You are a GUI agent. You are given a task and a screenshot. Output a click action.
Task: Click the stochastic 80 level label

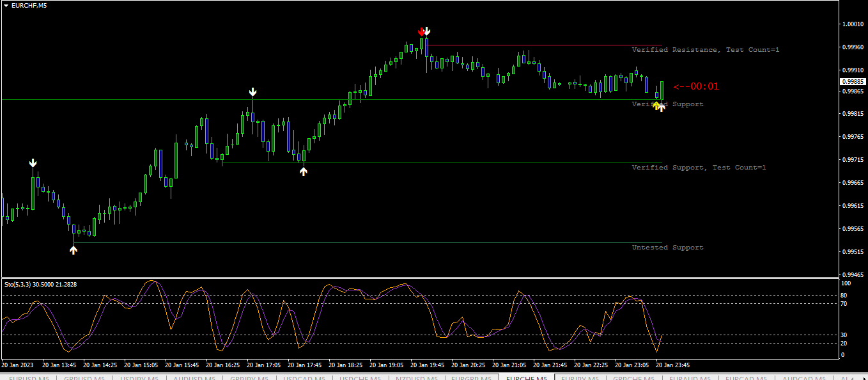click(x=844, y=296)
